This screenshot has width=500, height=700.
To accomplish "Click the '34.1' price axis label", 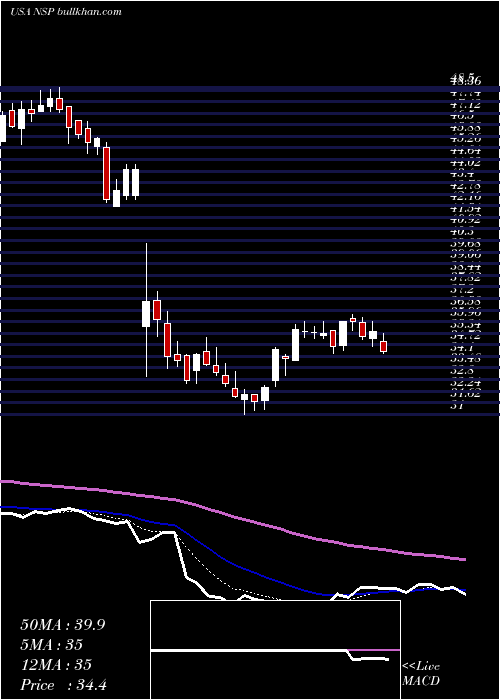I will (x=460, y=346).
